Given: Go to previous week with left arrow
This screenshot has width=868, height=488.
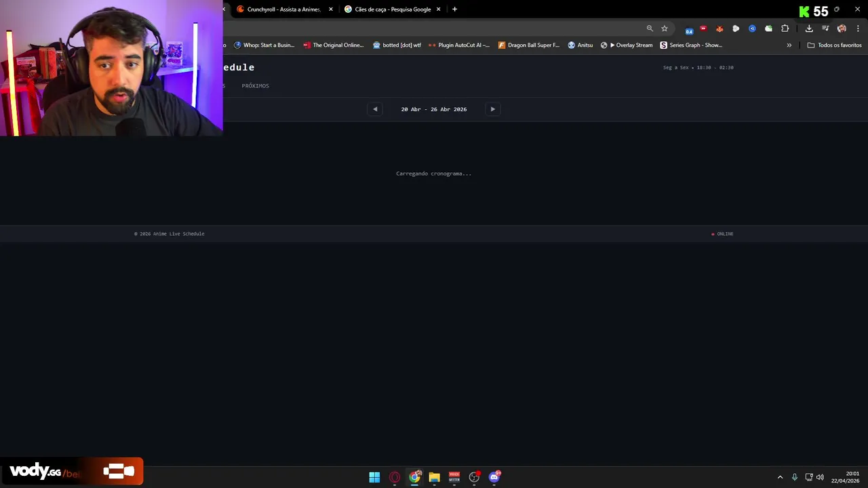Looking at the screenshot, I should pos(375,109).
